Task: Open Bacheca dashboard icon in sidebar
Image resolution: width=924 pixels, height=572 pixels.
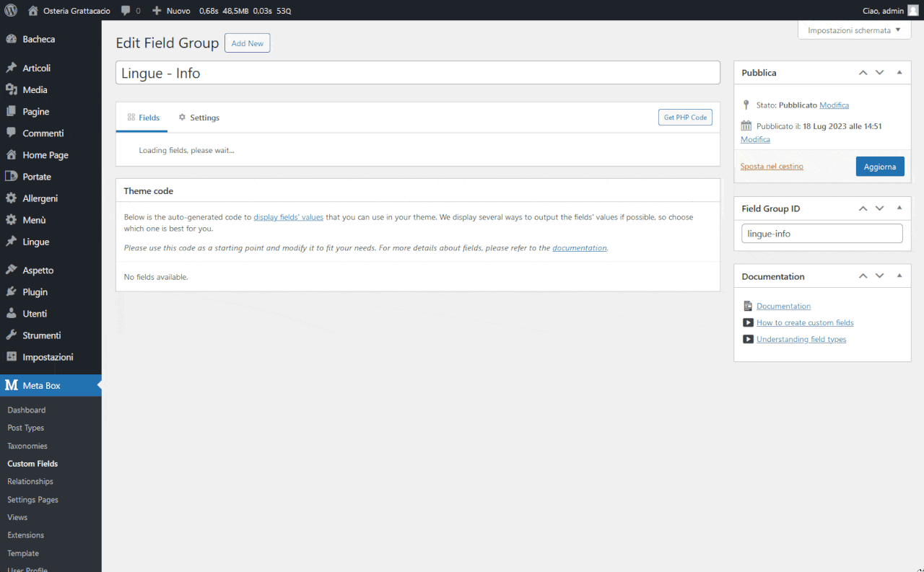Action: (x=11, y=40)
